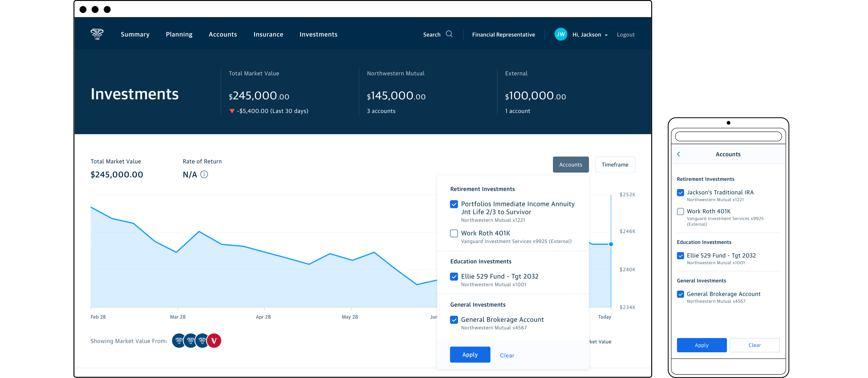
Task: Open Accounts in the top navigation
Action: (223, 34)
